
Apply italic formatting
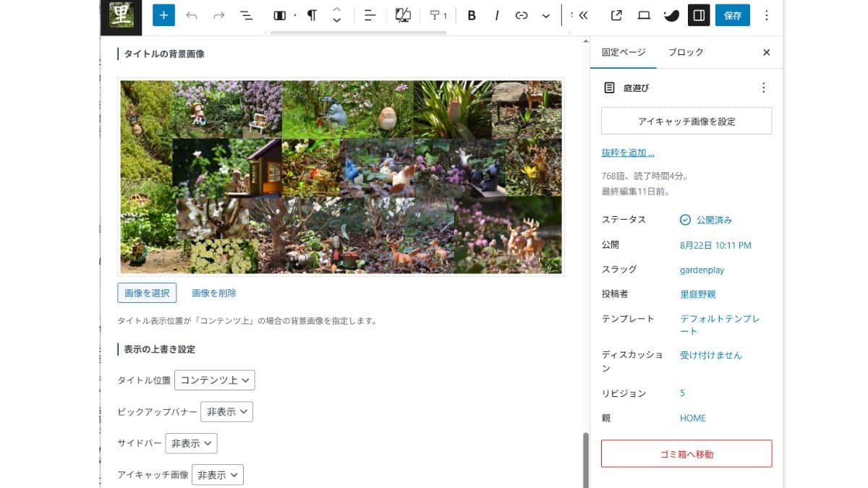click(x=497, y=15)
